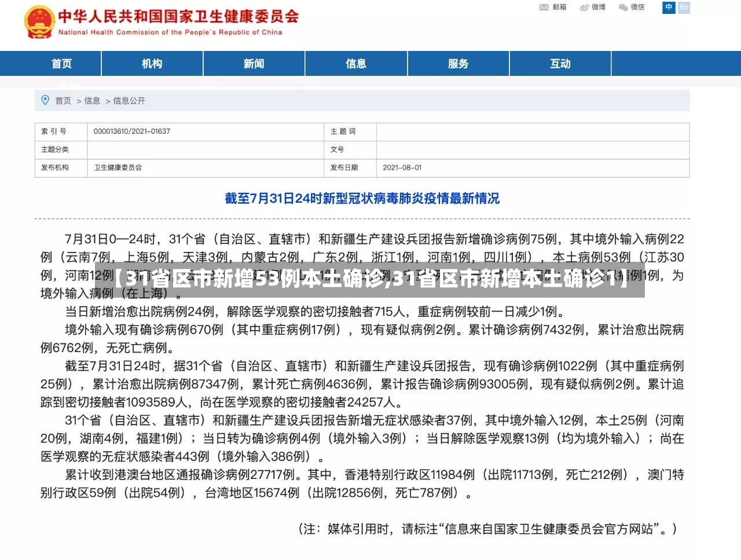Click the 邮箱 link in header
This screenshot has height=560, width=741.
coord(559,7)
